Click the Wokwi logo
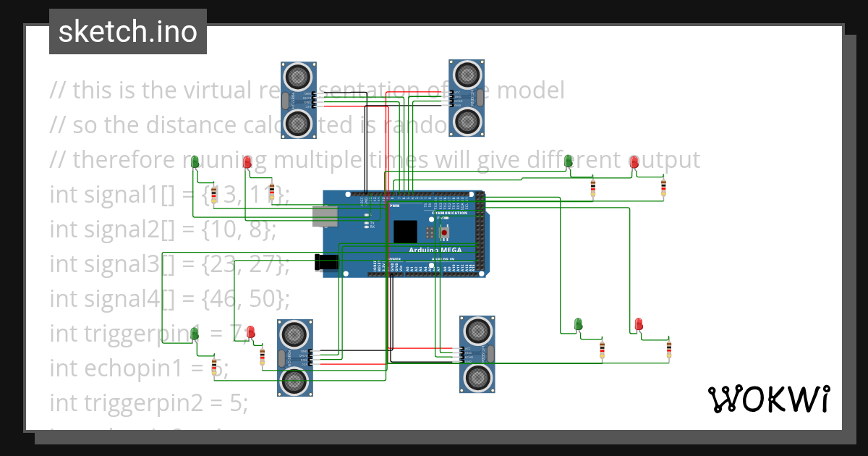The width and height of the screenshot is (868, 456). pyautogui.click(x=768, y=399)
